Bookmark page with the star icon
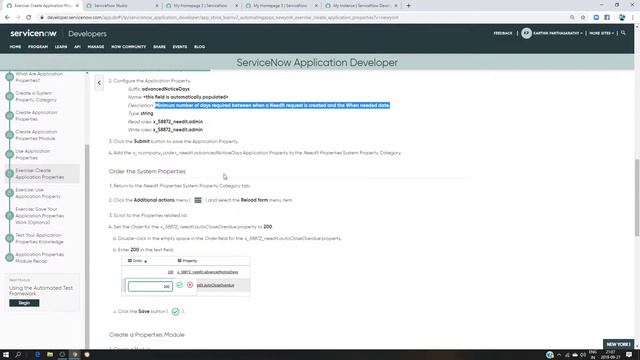This screenshot has height=360, width=640. click(583, 18)
